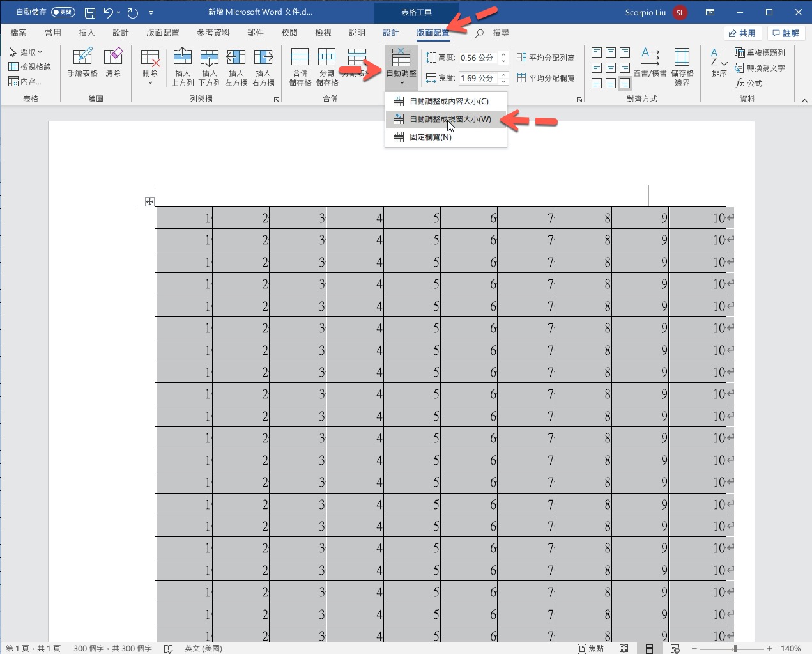Click the zoom slider in status bar
Image resolution: width=812 pixels, height=654 pixels.
[735, 648]
